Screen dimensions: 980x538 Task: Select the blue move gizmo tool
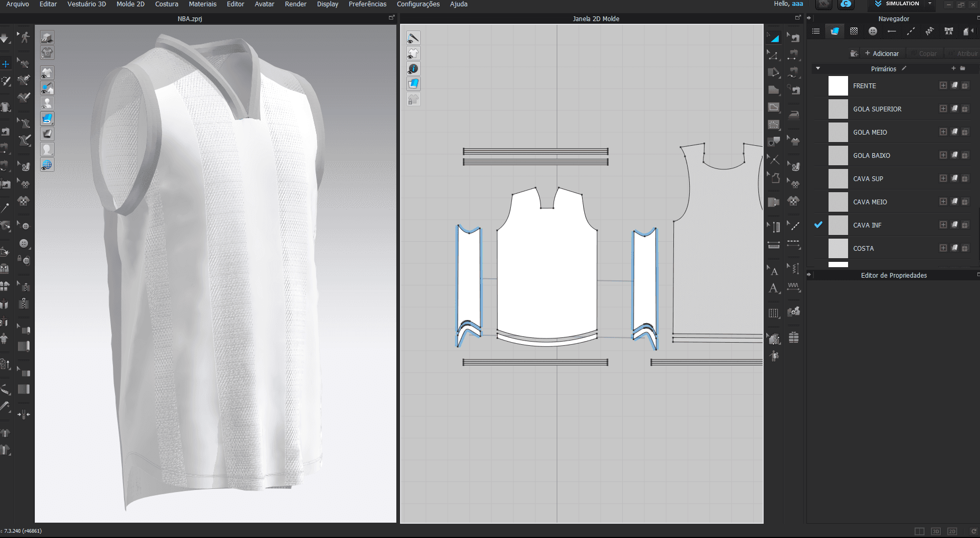[5, 64]
